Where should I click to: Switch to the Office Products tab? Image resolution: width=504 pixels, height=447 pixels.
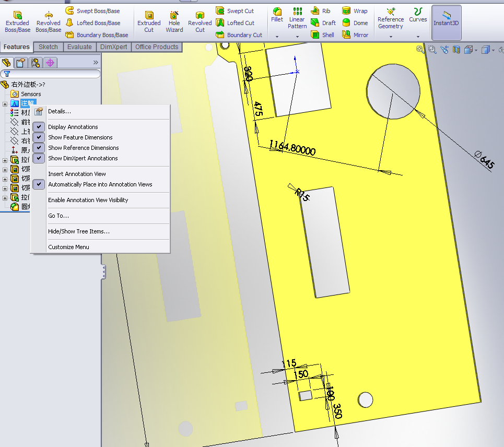coord(157,47)
